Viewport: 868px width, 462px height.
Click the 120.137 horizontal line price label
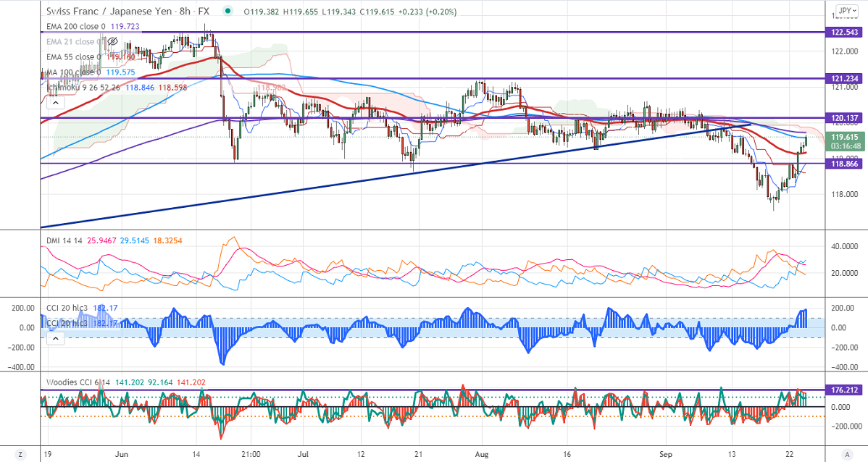click(x=844, y=118)
